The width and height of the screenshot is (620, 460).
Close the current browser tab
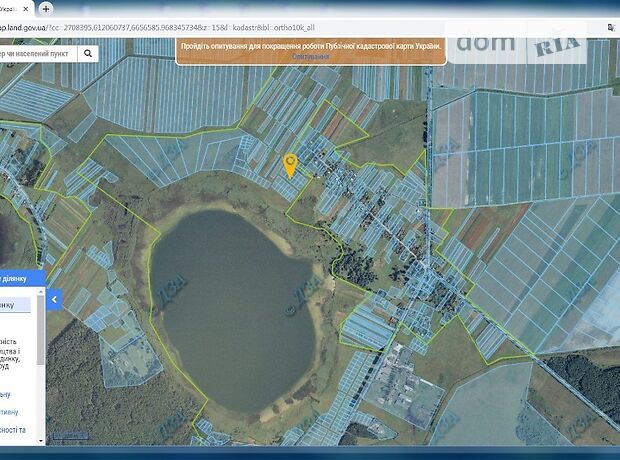pyautogui.click(x=26, y=9)
